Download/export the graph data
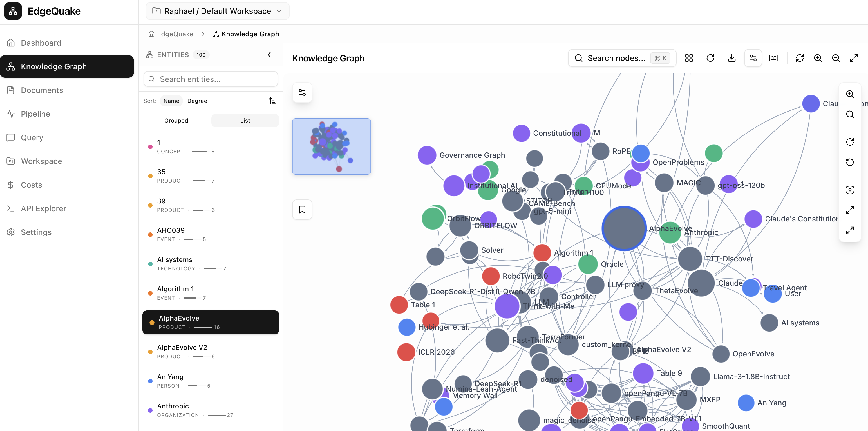 tap(731, 58)
